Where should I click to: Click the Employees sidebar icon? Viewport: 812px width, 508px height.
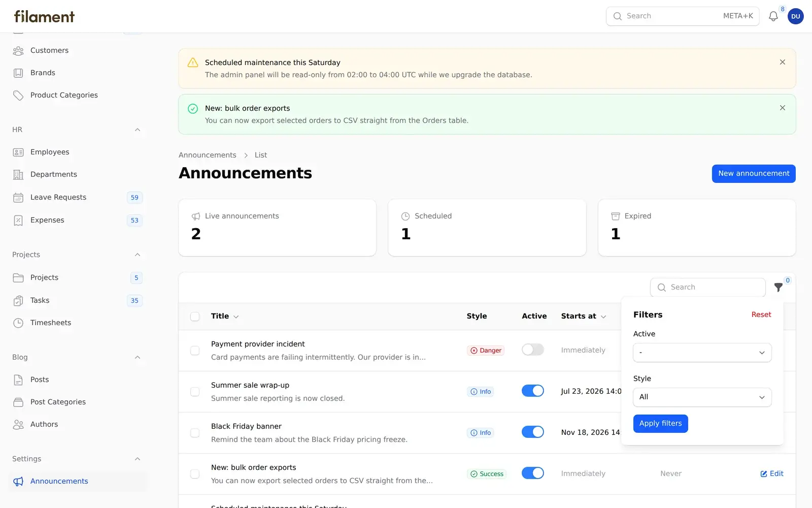[18, 152]
